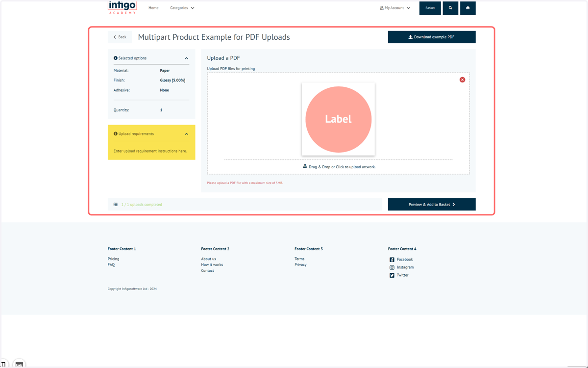
Task: Click Preview & Add to Basket button
Action: pyautogui.click(x=432, y=204)
